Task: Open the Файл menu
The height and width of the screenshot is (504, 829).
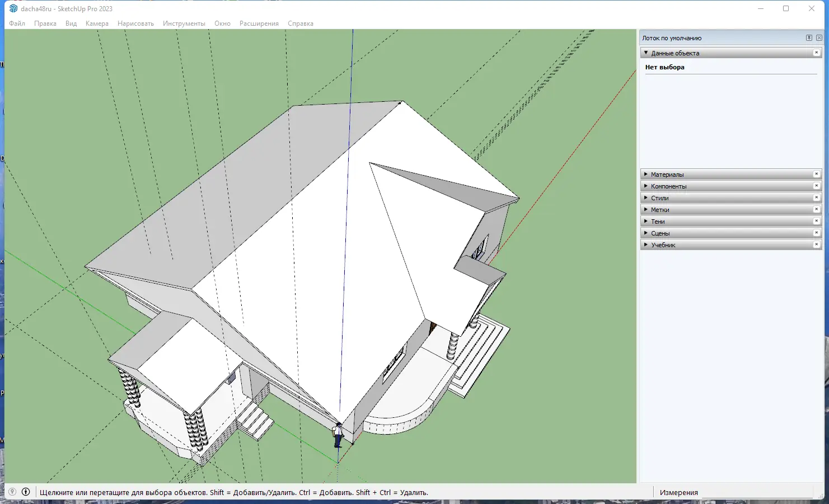Action: (17, 23)
